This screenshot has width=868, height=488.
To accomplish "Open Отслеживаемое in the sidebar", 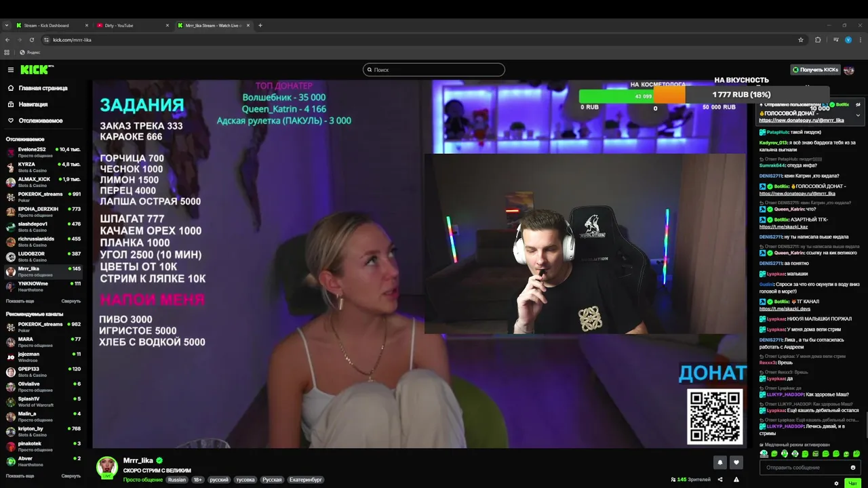I will [41, 121].
